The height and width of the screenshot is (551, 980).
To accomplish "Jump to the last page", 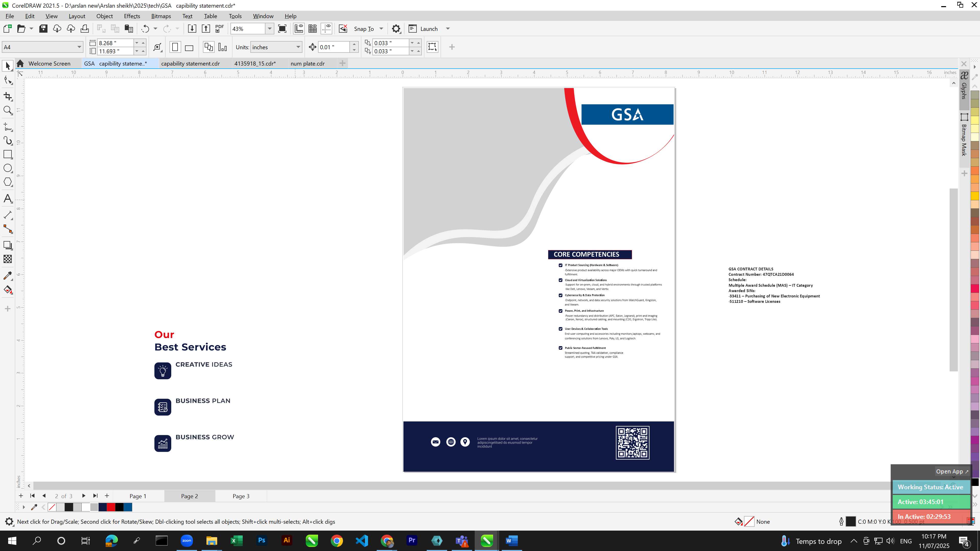I will pos(95,496).
